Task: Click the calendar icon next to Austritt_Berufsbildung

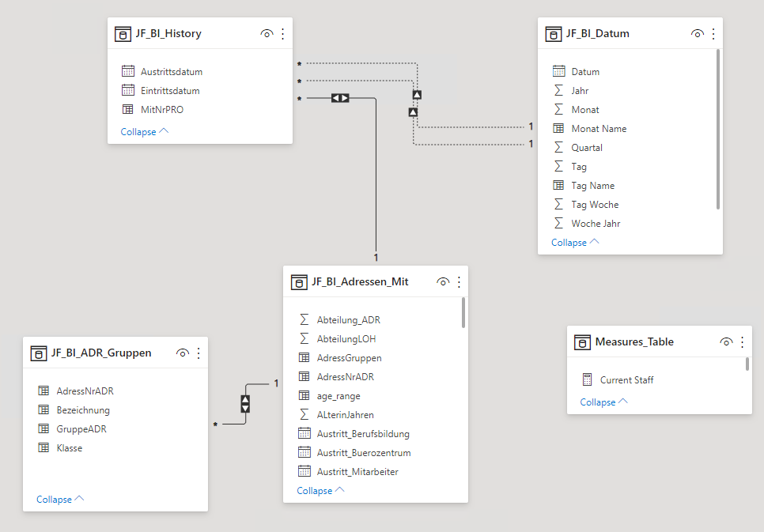Action: 304,433
